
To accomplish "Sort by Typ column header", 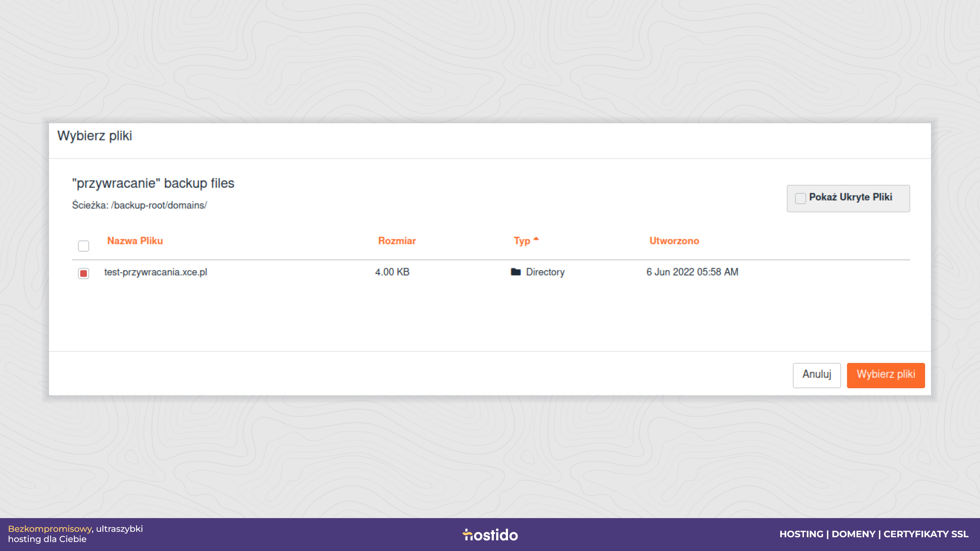I will (x=522, y=241).
